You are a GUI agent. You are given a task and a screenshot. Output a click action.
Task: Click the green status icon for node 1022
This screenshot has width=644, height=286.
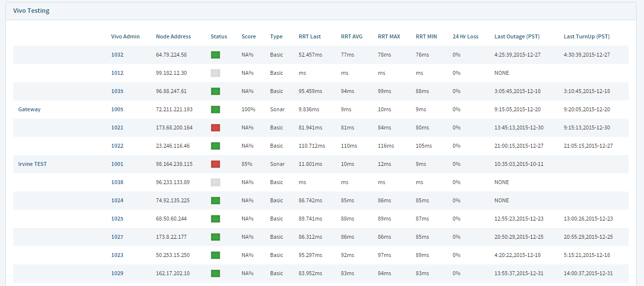pos(215,146)
